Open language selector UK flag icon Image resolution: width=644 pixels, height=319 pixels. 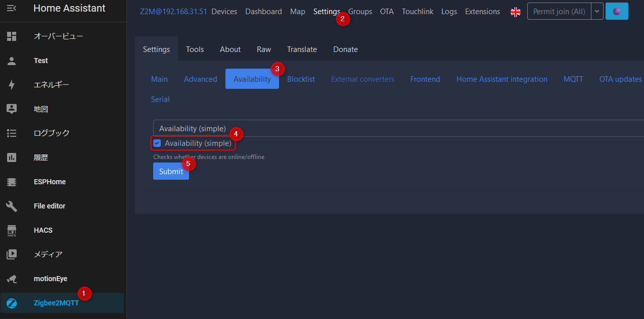(516, 12)
